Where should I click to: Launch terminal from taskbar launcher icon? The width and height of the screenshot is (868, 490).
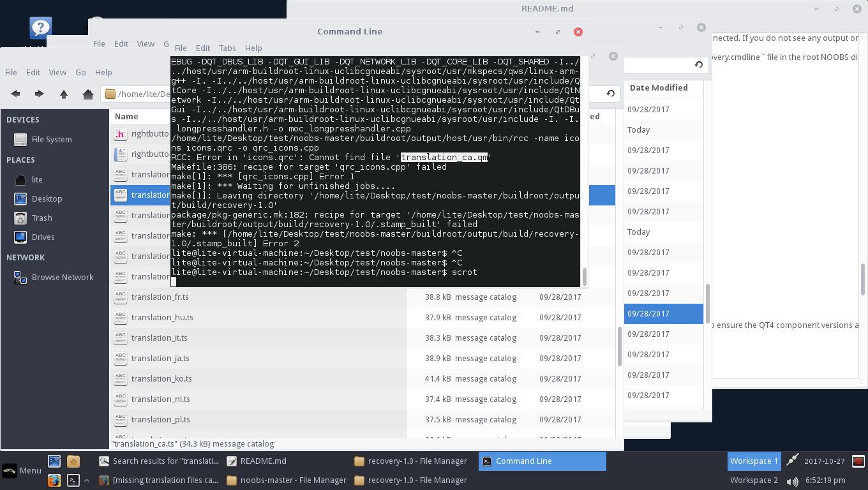tap(73, 480)
